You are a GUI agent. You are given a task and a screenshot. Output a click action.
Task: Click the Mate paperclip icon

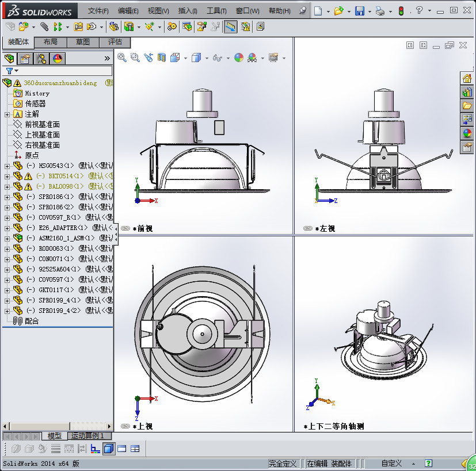point(44,26)
